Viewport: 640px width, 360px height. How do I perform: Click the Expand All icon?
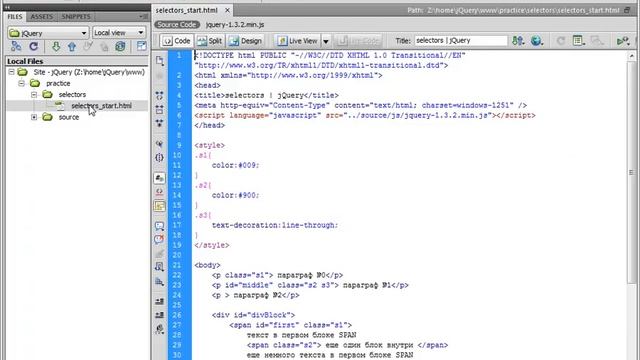point(160,122)
